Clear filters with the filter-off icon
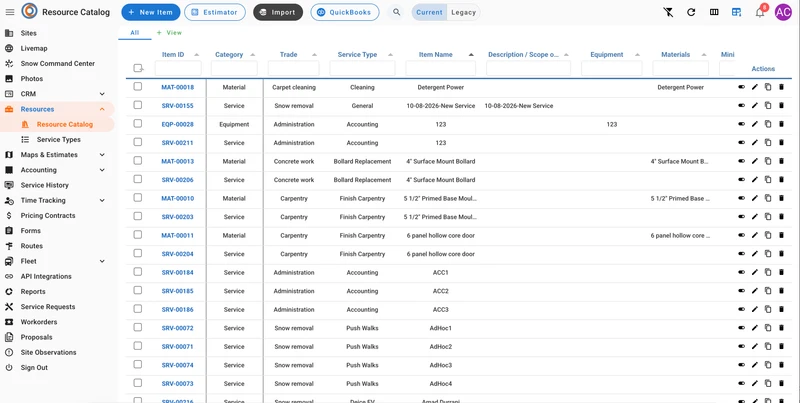The image size is (800, 403). (x=668, y=12)
